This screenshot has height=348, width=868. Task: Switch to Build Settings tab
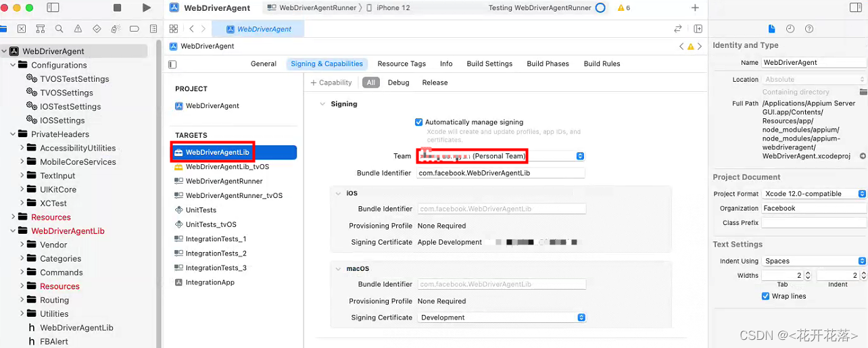click(489, 64)
